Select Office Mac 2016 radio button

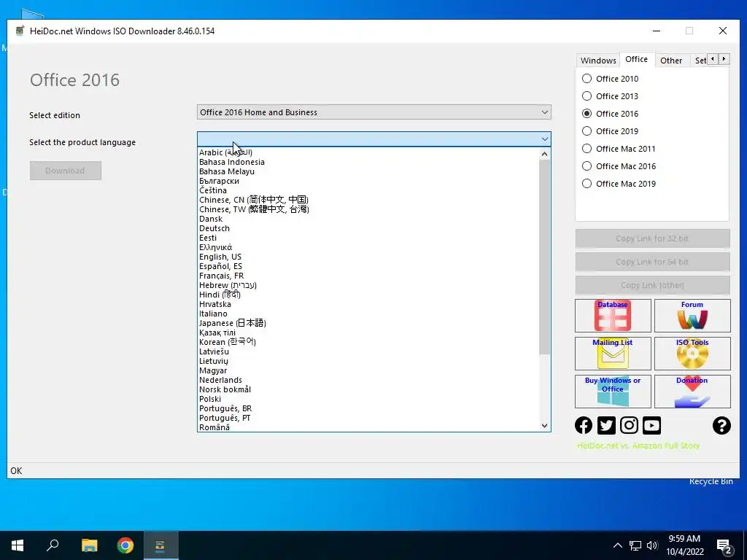(x=587, y=166)
